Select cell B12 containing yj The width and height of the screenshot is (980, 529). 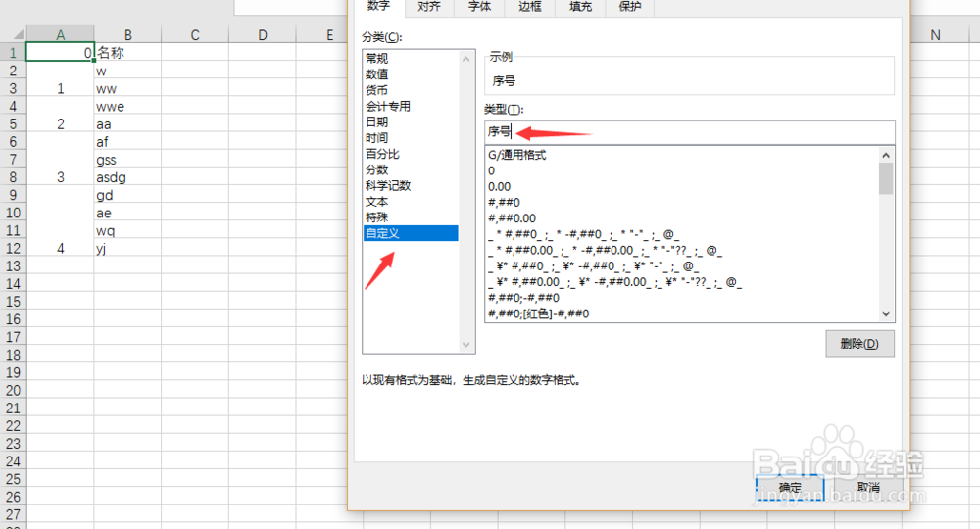click(x=127, y=249)
